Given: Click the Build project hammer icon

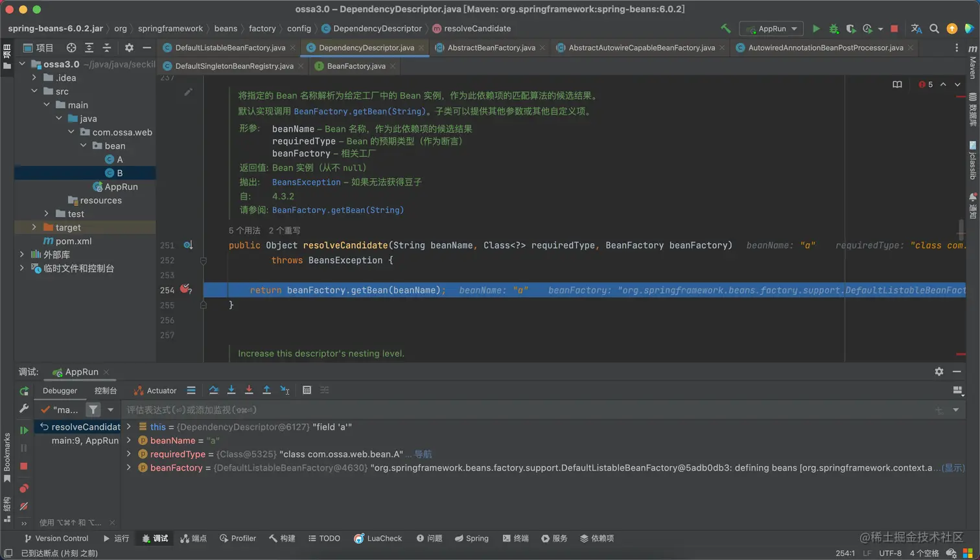Looking at the screenshot, I should [x=726, y=29].
